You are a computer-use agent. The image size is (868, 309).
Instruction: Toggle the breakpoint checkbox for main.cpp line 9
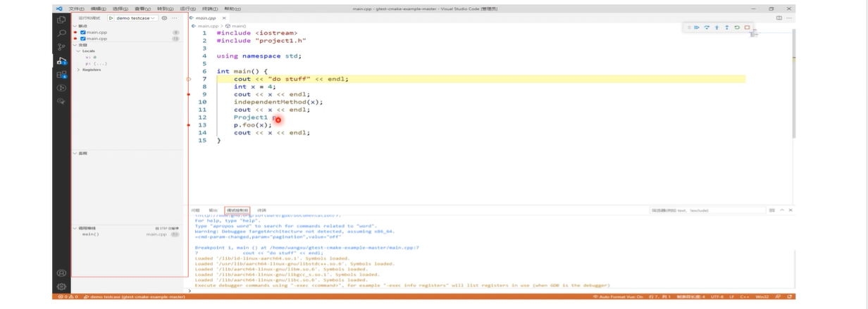[83, 32]
